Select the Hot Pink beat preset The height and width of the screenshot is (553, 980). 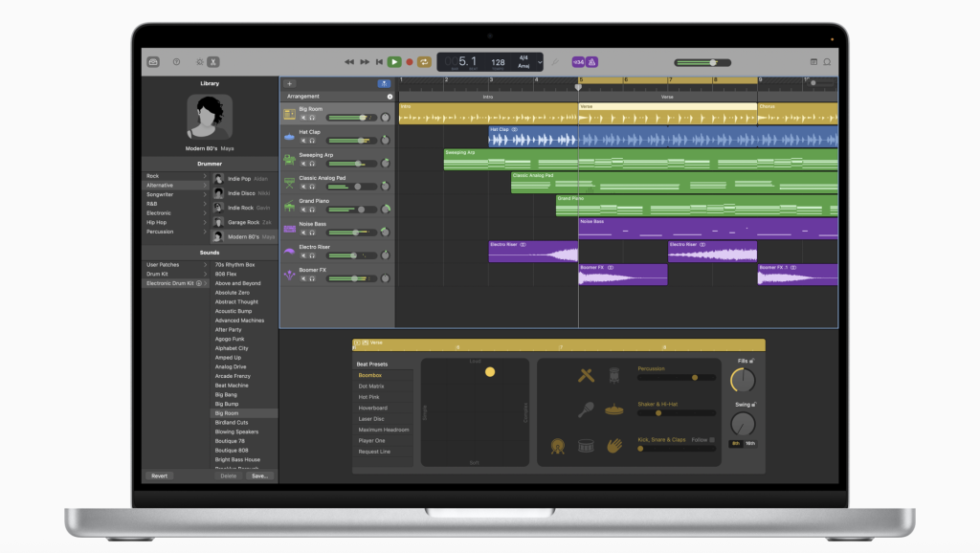pyautogui.click(x=369, y=397)
